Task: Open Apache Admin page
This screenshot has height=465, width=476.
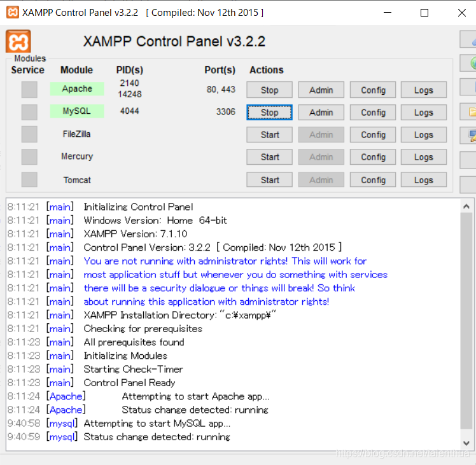Action: [321, 90]
